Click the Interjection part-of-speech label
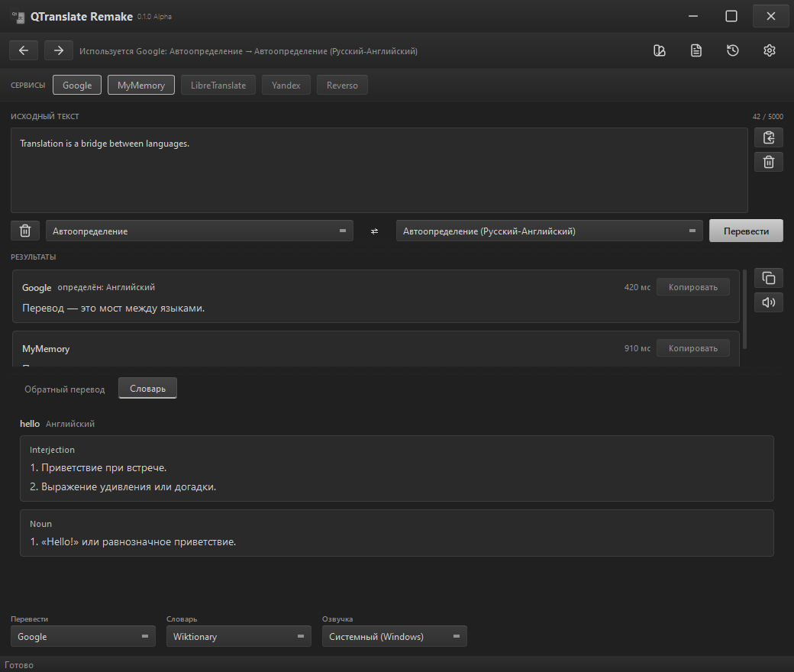 pos(52,450)
